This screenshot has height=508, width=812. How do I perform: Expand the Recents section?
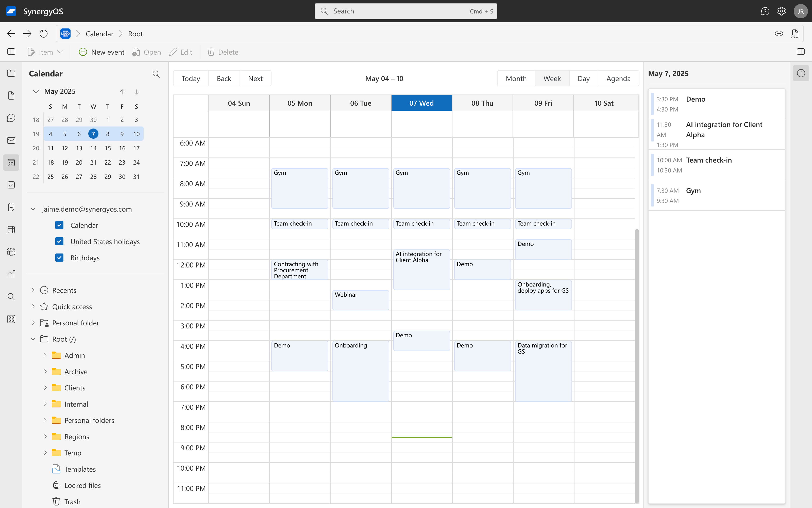(33, 290)
